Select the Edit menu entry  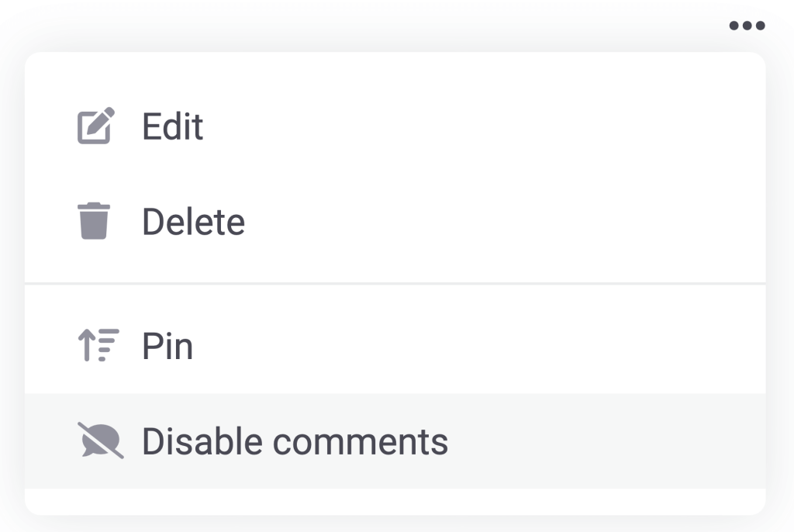395,126
